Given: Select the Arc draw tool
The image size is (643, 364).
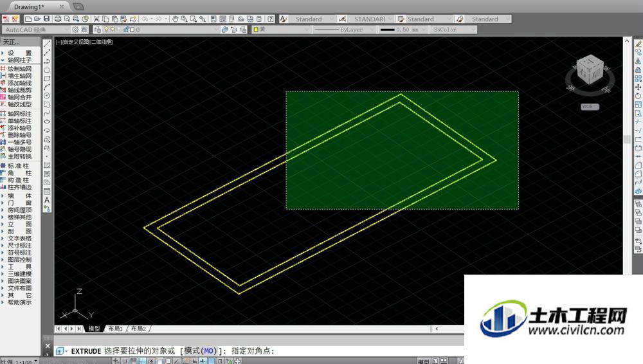Looking at the screenshot, I should tap(47, 87).
